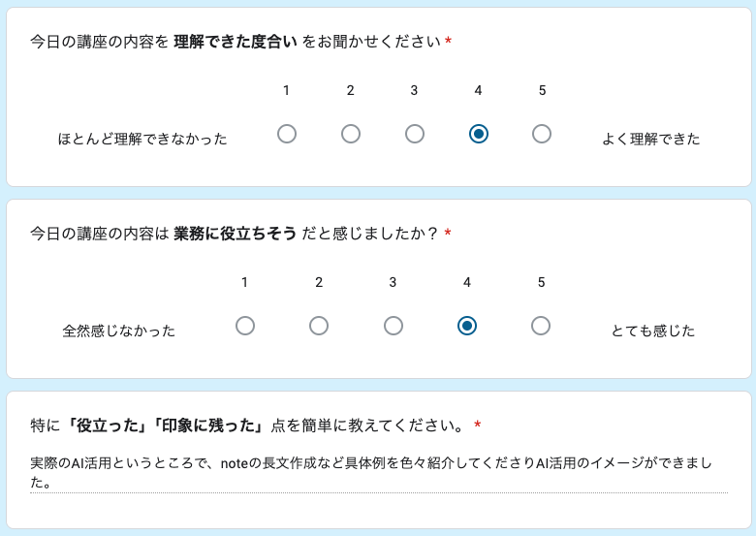Select rating 5 for understanding level question
756x536 pixels.
[x=542, y=134]
